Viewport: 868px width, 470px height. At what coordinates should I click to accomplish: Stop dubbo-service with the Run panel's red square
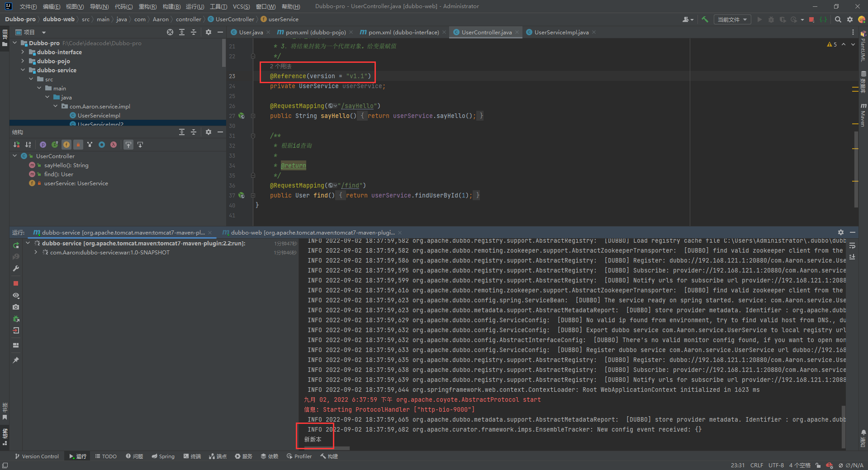(16, 283)
